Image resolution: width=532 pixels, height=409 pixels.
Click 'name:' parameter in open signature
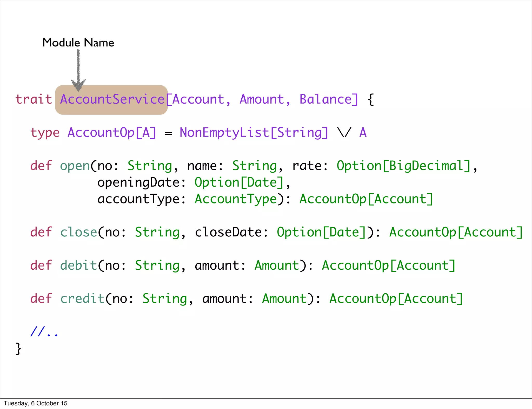coord(205,166)
